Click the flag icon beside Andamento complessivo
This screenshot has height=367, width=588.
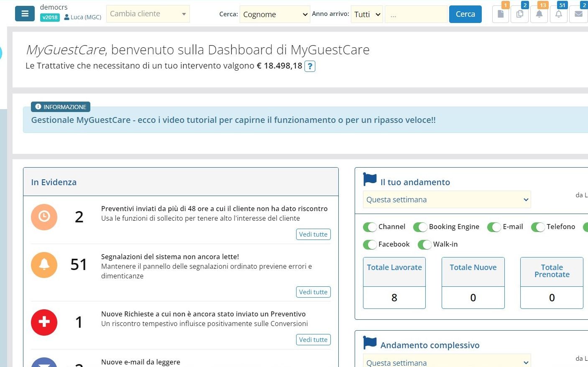tap(370, 342)
